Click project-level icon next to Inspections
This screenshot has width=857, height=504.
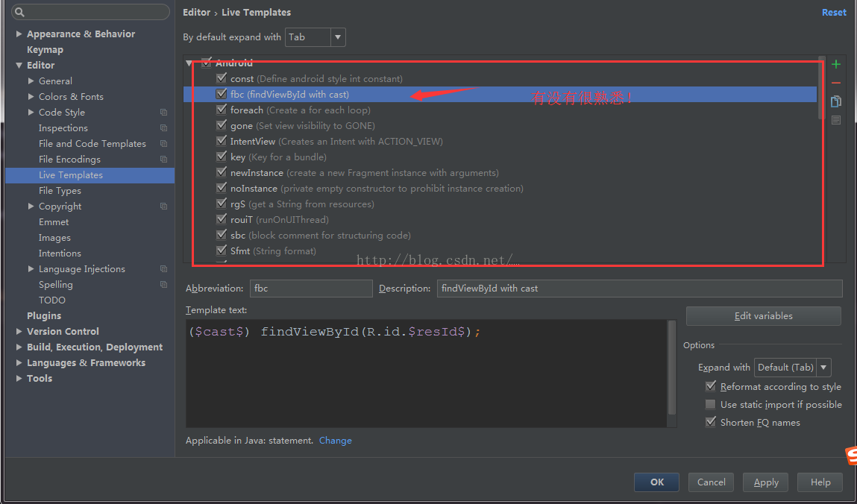[163, 127]
